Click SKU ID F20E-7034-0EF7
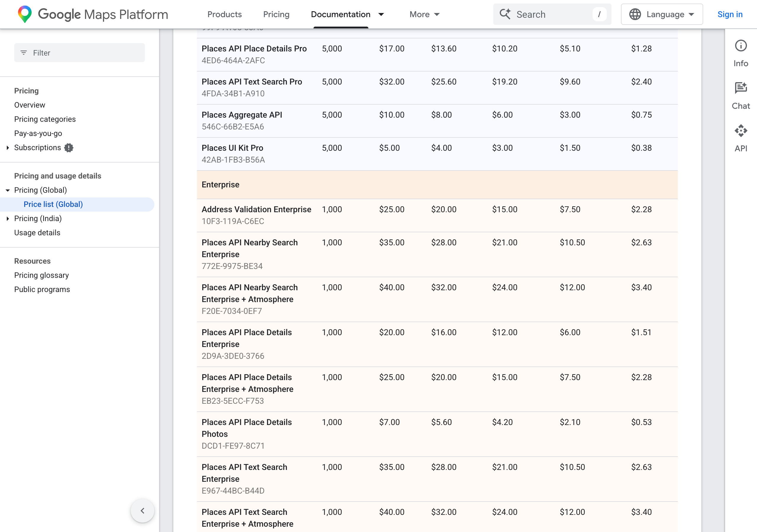Viewport: 757px width, 532px height. pos(232,311)
